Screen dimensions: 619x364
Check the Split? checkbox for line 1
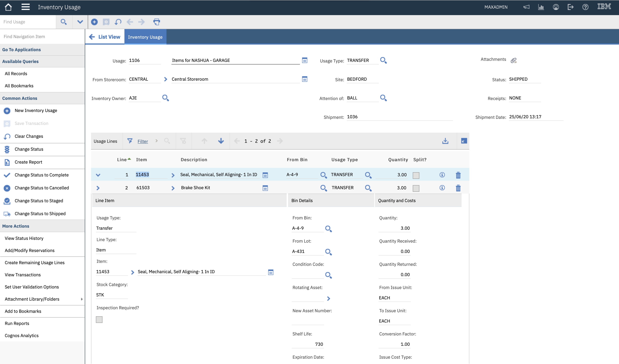416,175
